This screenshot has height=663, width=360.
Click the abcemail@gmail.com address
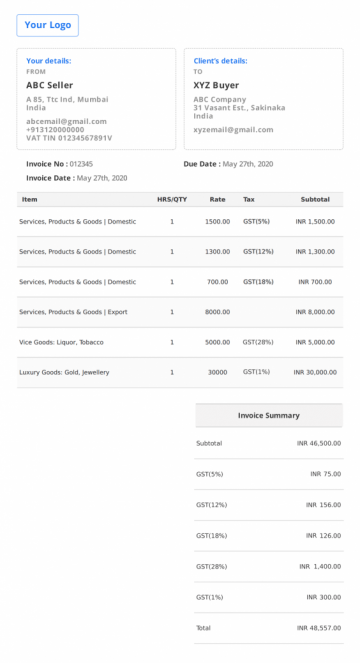pos(66,121)
